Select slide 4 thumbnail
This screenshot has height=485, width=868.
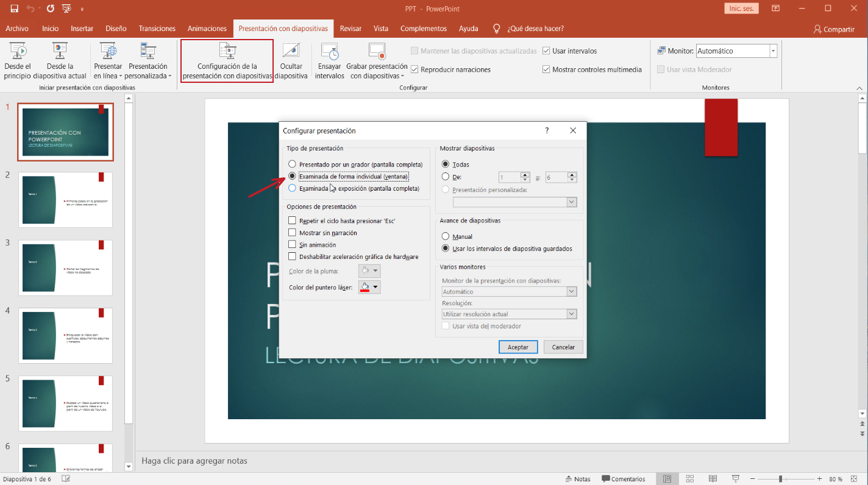coord(66,336)
